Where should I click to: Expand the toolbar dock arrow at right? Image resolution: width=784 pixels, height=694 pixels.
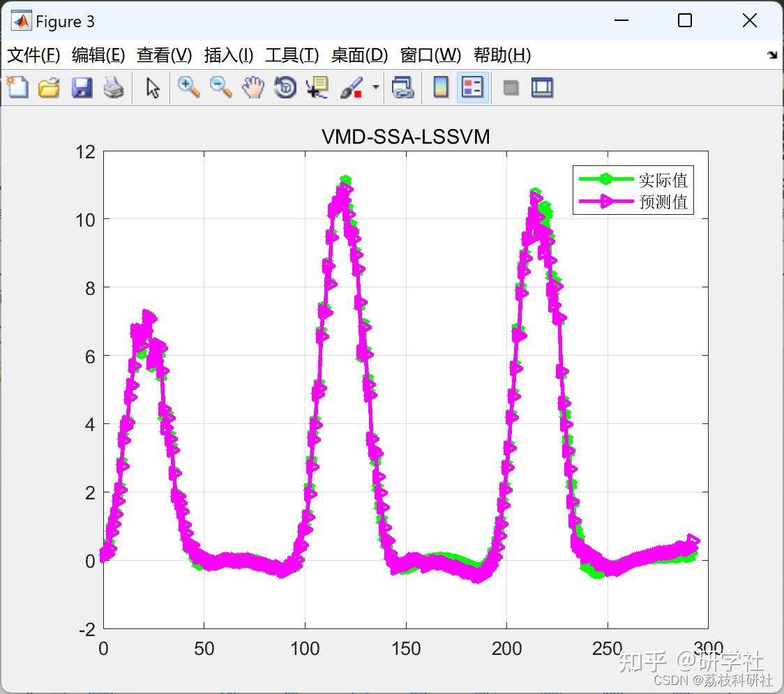tap(773, 55)
